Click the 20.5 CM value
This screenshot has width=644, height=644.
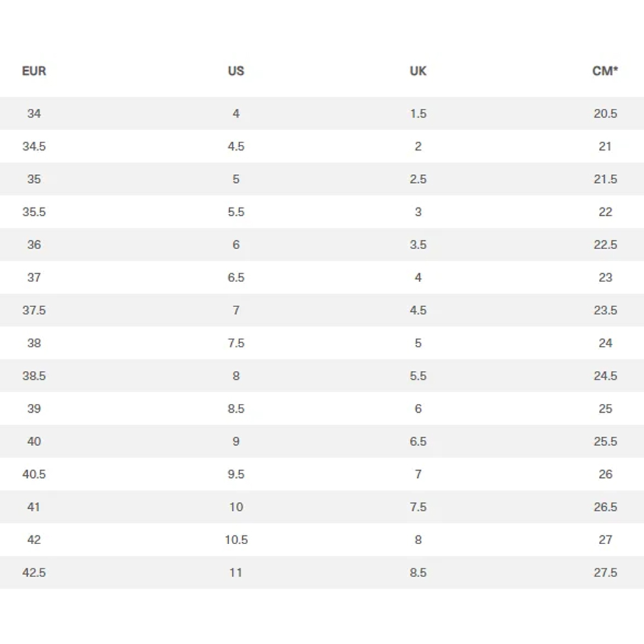click(605, 113)
